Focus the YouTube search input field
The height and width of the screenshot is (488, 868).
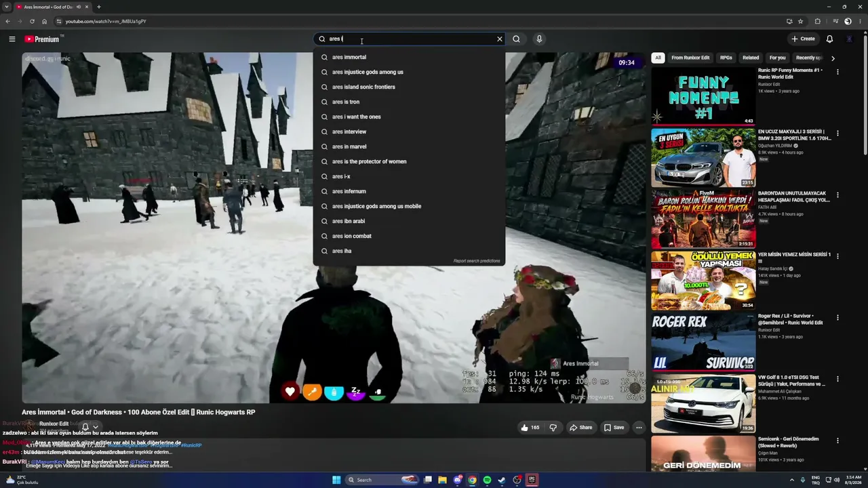pos(410,39)
